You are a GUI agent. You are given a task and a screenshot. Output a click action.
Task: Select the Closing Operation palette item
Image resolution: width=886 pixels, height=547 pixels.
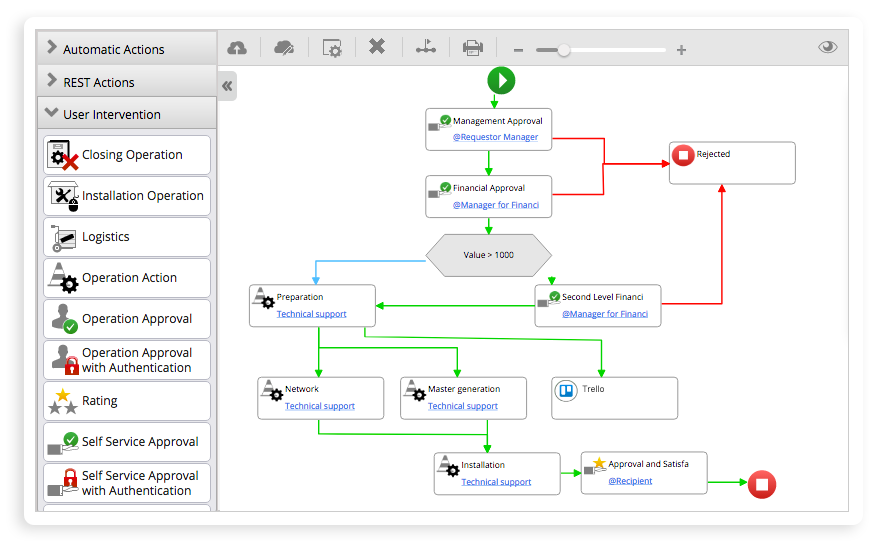(127, 155)
